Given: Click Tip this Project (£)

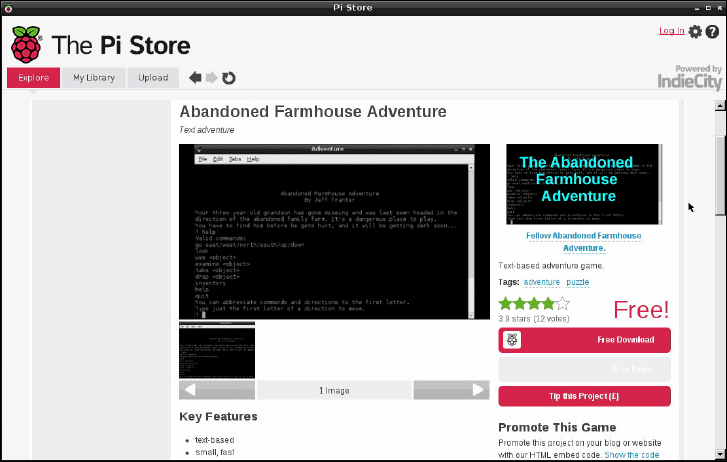Looking at the screenshot, I should tap(584, 396).
